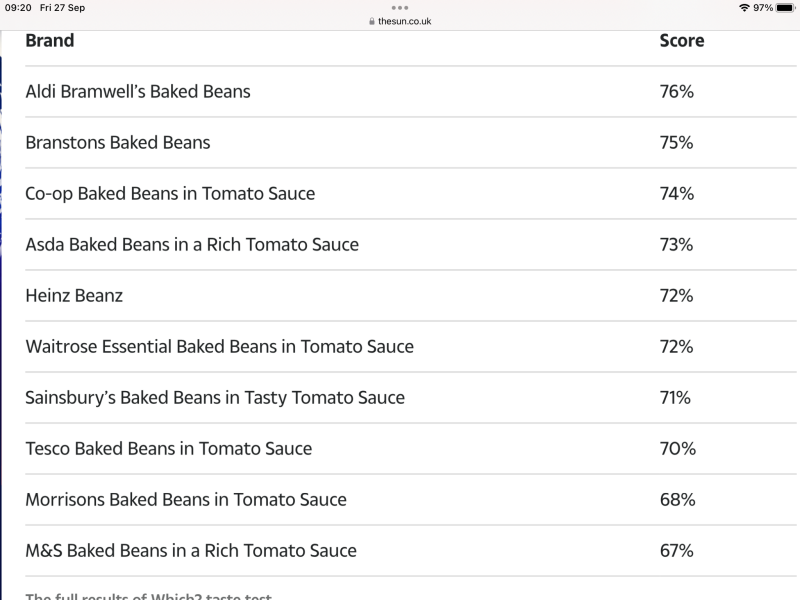Select Waitrose Essential Baked Beans in Tomato Sauce
The width and height of the screenshot is (800, 600).
(x=219, y=346)
